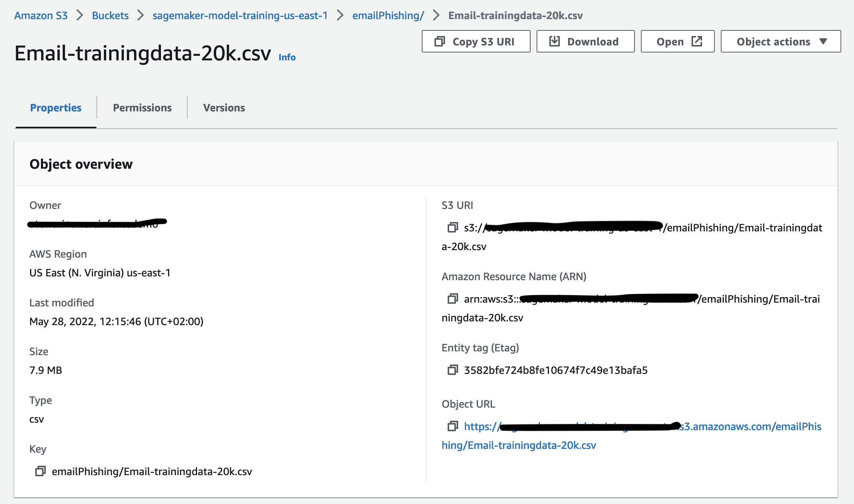The width and height of the screenshot is (854, 504).
Task: Go to Amazon S3 breadcrumb link
Action: click(x=41, y=15)
